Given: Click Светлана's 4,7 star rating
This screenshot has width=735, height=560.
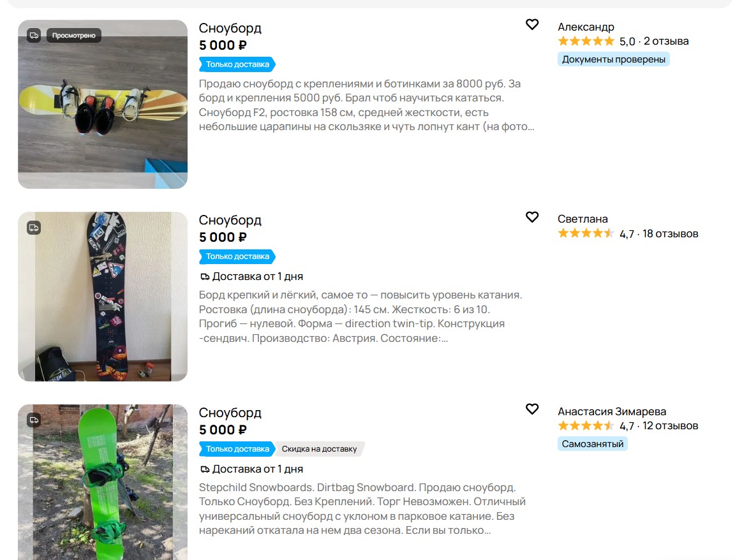Looking at the screenshot, I should coord(586,233).
